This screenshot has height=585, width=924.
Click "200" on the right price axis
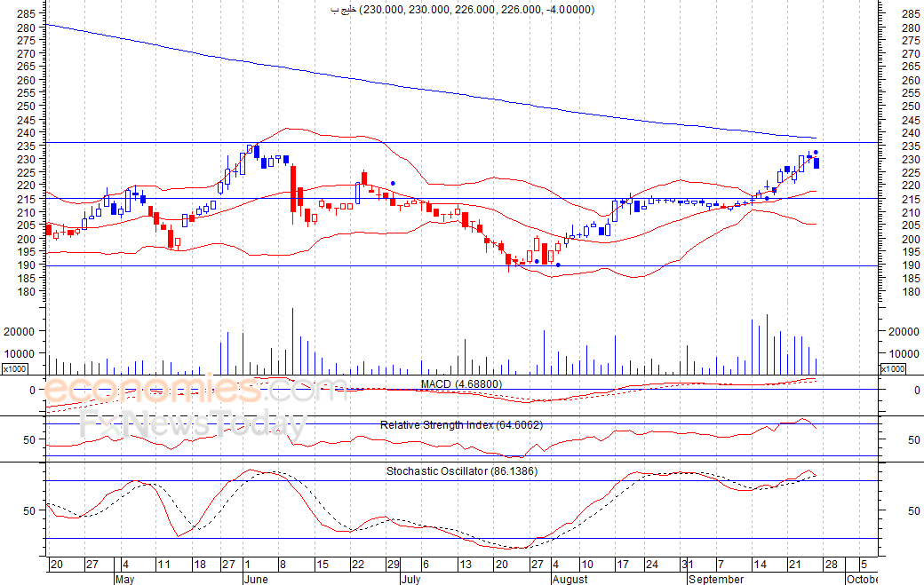pos(911,239)
